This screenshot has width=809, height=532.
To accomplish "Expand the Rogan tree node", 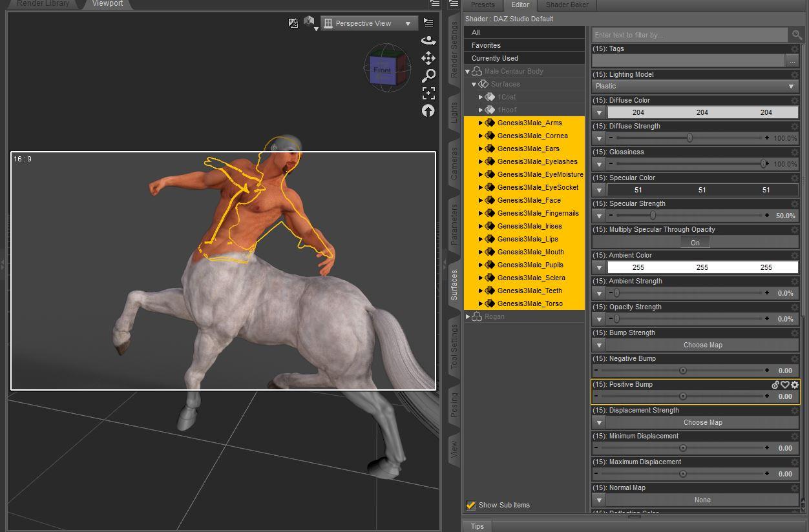I will [x=467, y=316].
